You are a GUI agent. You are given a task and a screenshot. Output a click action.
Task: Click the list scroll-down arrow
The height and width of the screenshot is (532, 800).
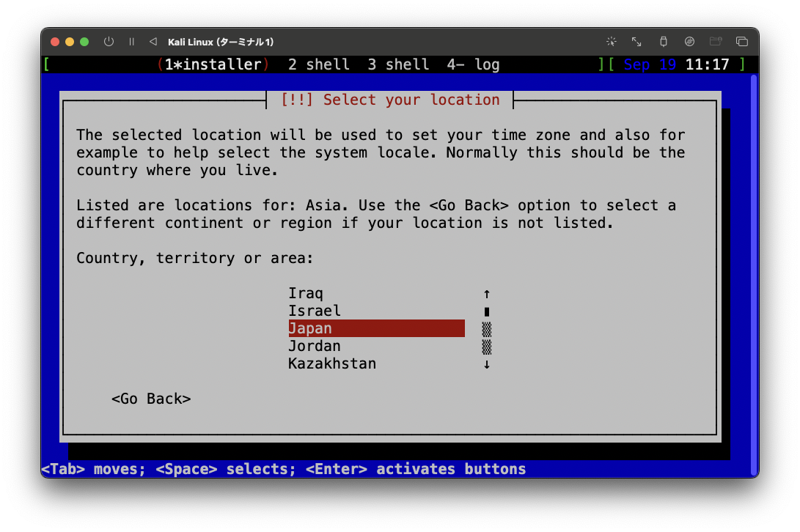pyautogui.click(x=486, y=363)
